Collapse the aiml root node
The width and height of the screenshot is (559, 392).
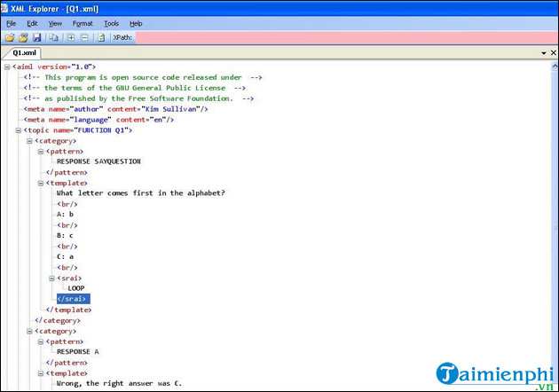pos(7,67)
